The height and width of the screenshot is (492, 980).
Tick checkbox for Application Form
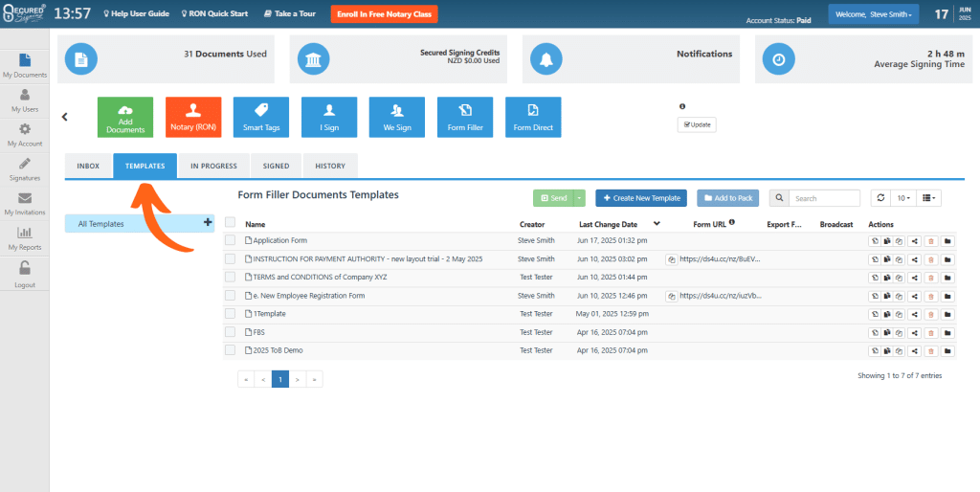[230, 240]
